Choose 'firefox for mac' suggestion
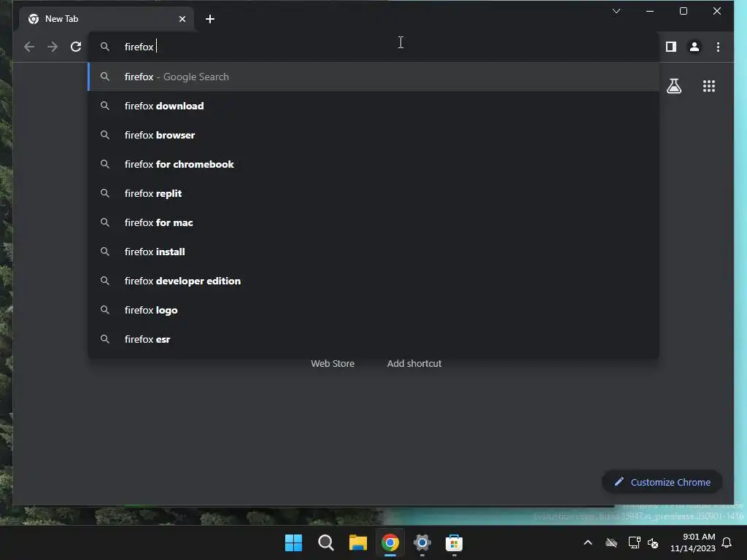Viewport: 747px width, 560px height. click(x=374, y=222)
